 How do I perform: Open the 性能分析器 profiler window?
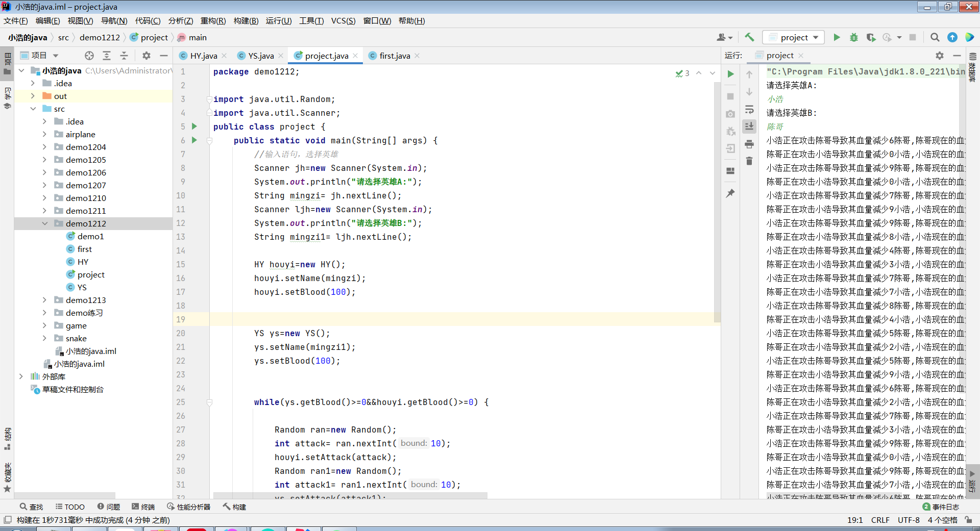(x=188, y=507)
